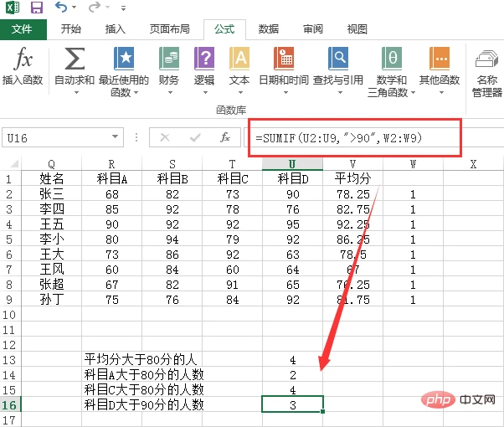Screen dimensions: 504x427
Task: Cancel formula entry with the X icon
Action: [165, 137]
